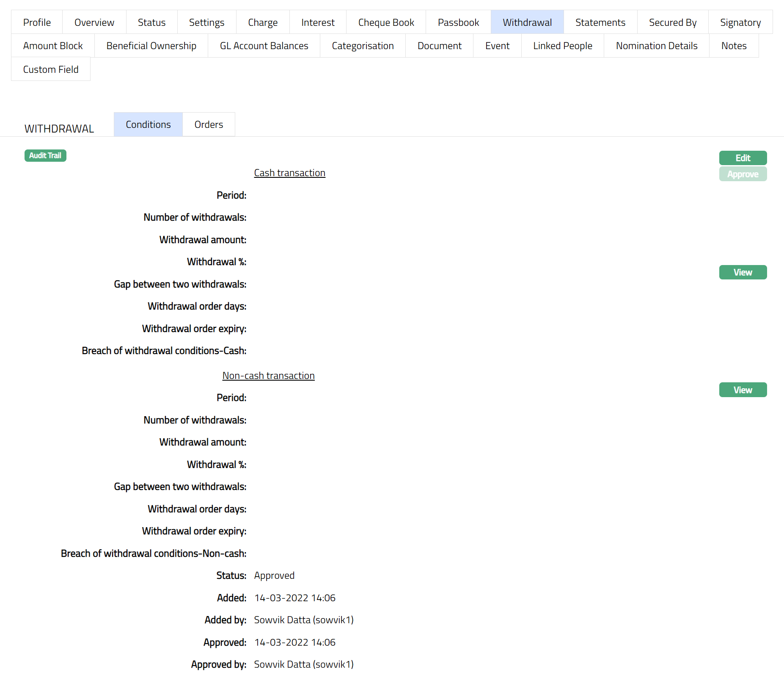The width and height of the screenshot is (784, 688).
Task: Click the faded Approve button
Action: [x=743, y=174]
